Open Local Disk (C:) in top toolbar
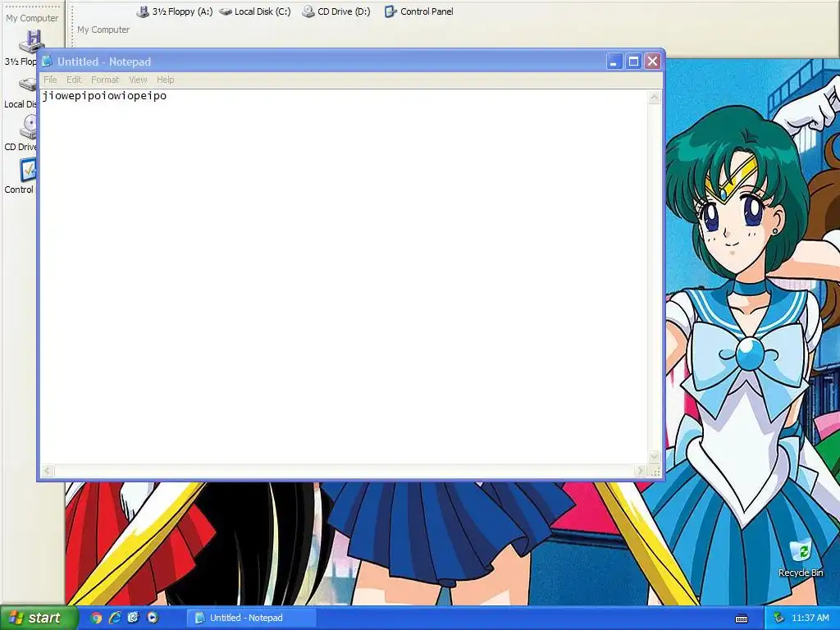This screenshot has height=630, width=840. (x=255, y=11)
